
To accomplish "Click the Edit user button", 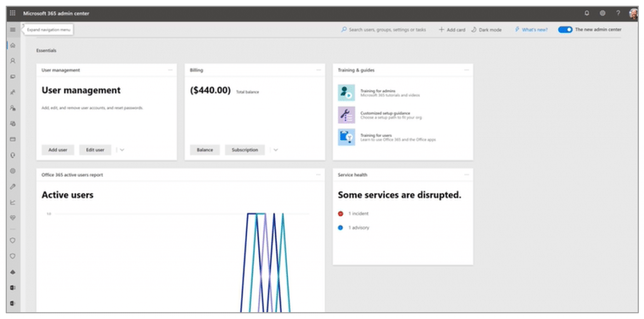I will 96,150.
